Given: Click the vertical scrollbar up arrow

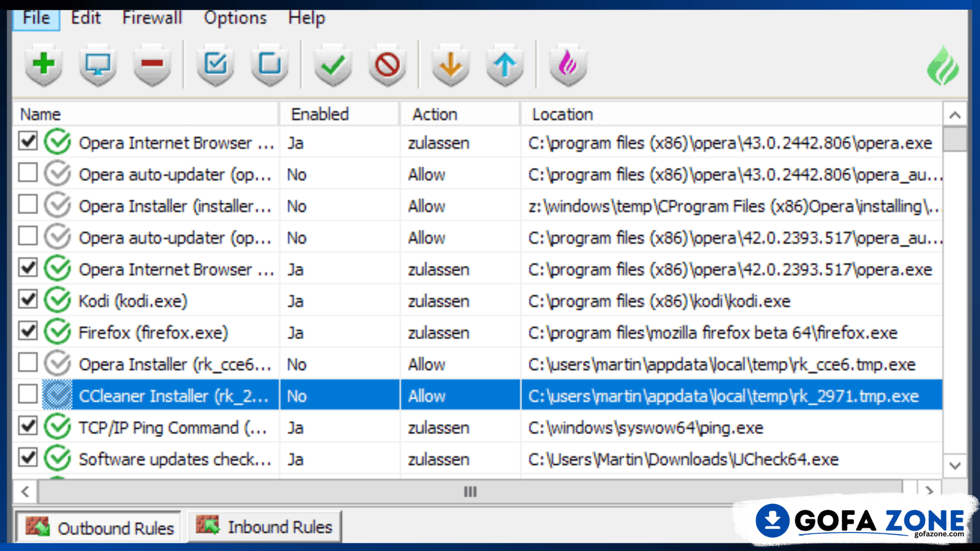Looking at the screenshot, I should click(x=955, y=115).
